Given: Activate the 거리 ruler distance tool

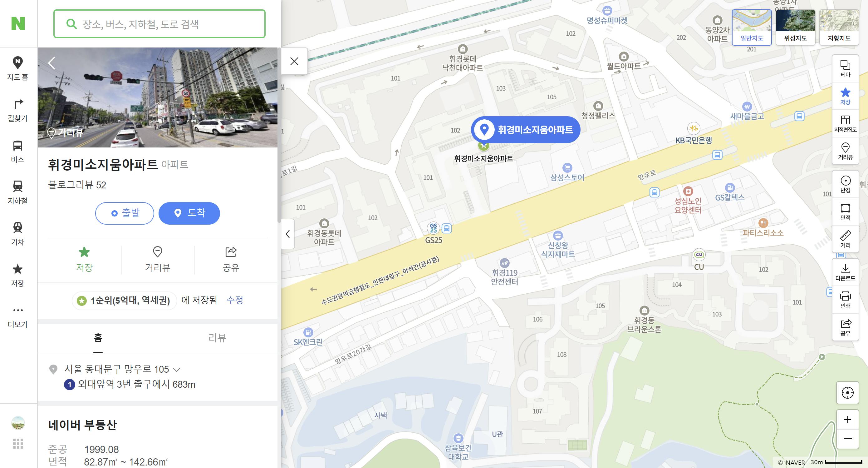Looking at the screenshot, I should 845,239.
